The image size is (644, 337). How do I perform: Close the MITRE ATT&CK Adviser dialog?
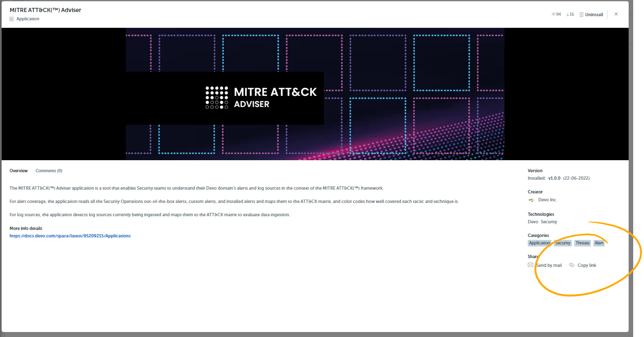pyautogui.click(x=616, y=14)
